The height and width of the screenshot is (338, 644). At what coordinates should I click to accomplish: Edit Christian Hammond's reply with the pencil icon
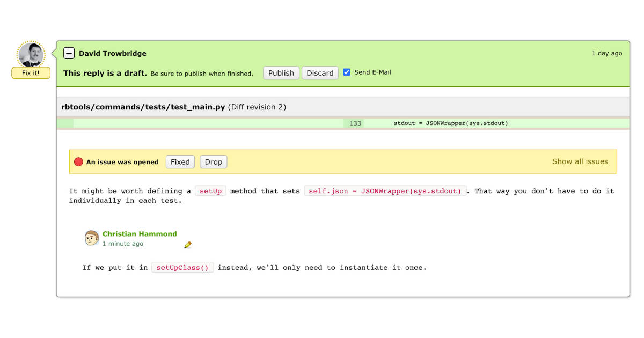pyautogui.click(x=188, y=244)
